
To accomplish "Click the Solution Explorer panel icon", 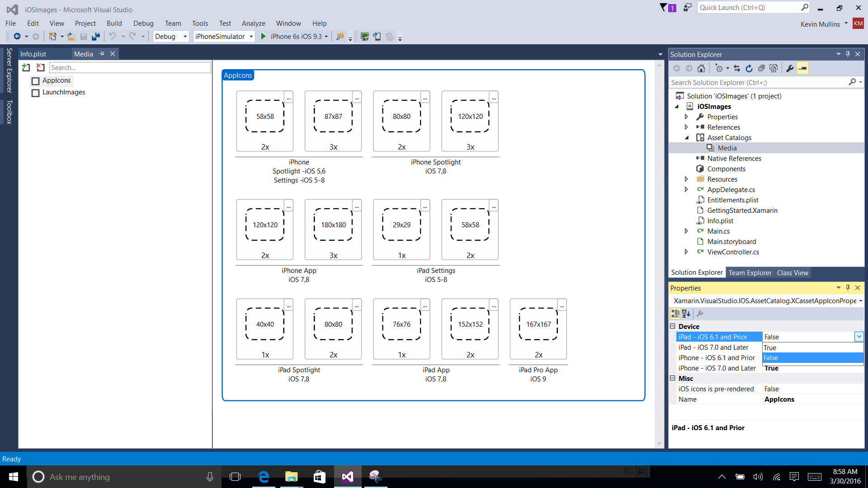I will [697, 273].
